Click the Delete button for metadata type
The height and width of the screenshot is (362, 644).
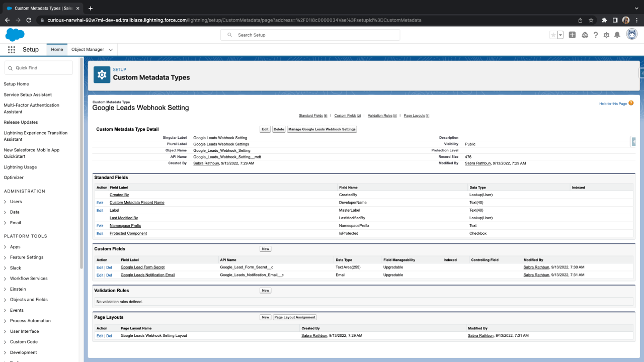(x=279, y=129)
